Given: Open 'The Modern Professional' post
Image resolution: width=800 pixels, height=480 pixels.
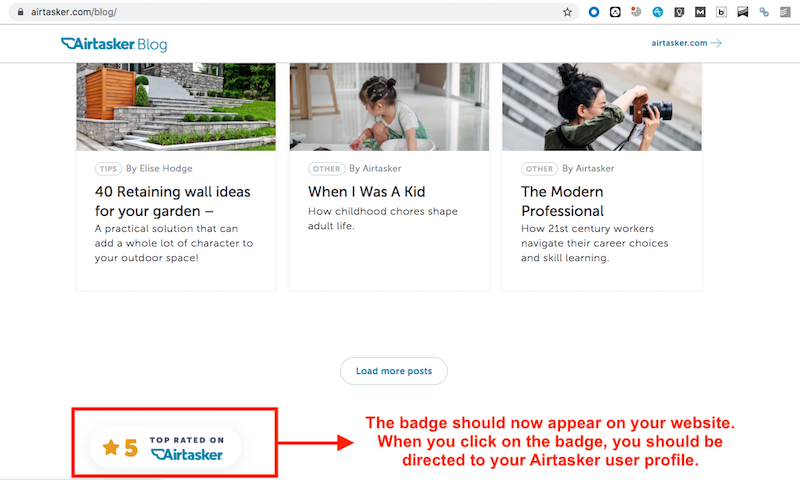Looking at the screenshot, I should point(562,201).
